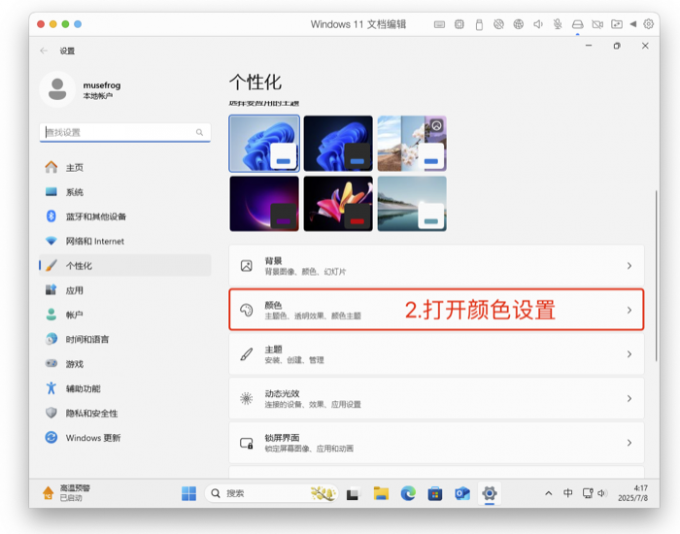Click the USB device icon in VM toolbar
Image resolution: width=680 pixels, height=534 pixels.
(479, 25)
